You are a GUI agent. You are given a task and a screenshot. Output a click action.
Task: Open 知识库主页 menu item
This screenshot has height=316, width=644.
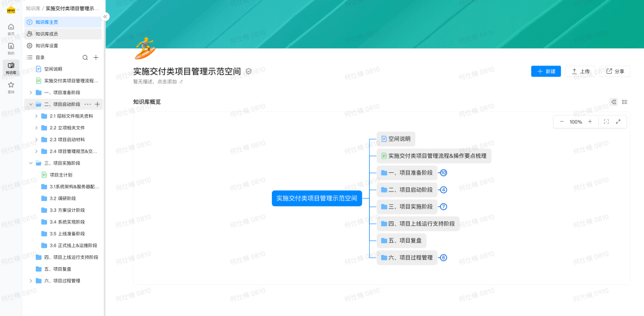tap(63, 22)
